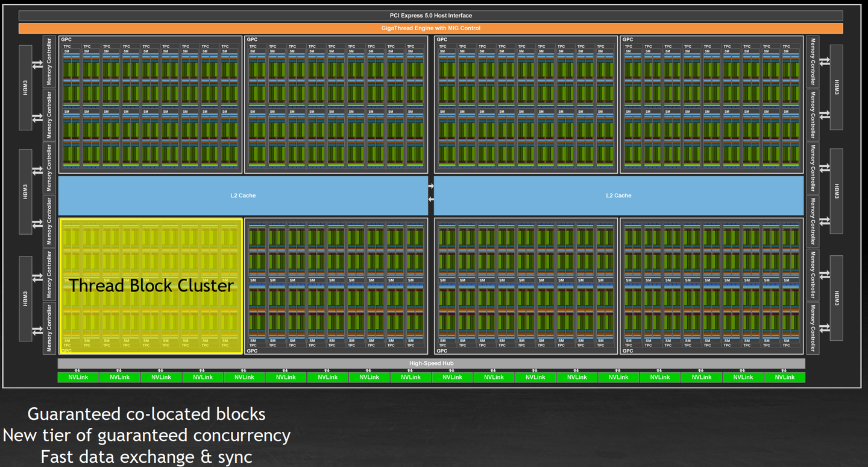Click the first green NVLink block
Viewport: 868px width, 467px height.
pos(78,377)
